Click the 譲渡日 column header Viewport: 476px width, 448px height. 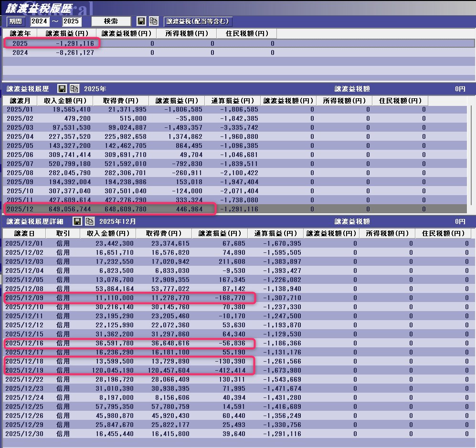24,233
